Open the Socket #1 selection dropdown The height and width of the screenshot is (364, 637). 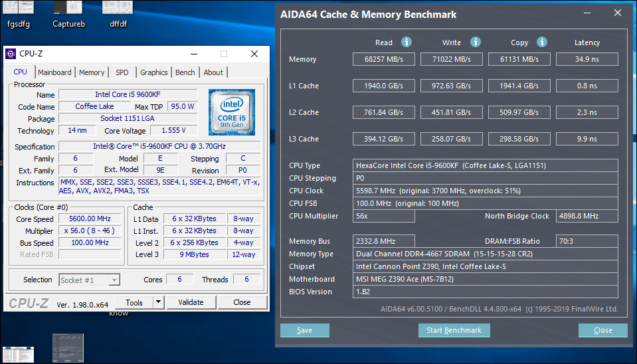click(x=90, y=280)
